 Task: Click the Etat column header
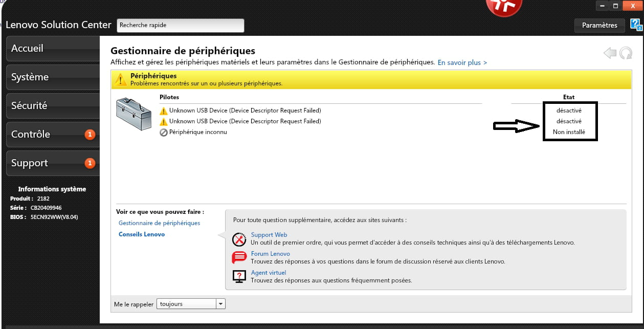pos(569,97)
